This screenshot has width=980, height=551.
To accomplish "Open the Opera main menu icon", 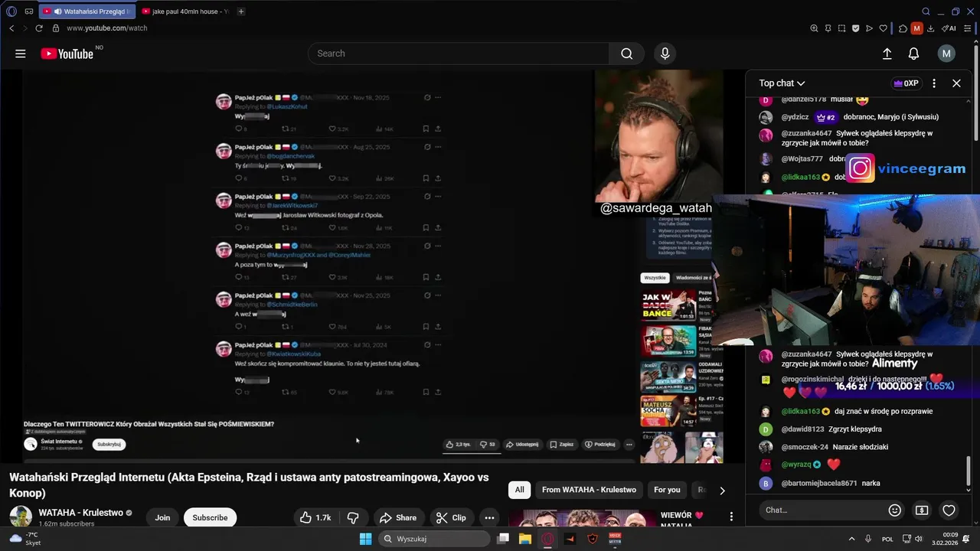I will (x=11, y=11).
